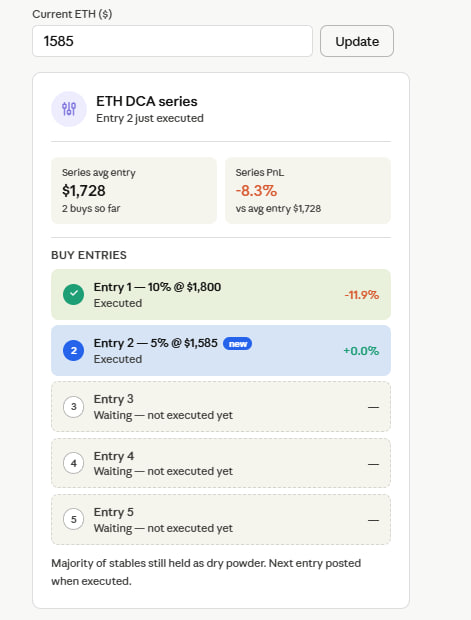Image resolution: width=471 pixels, height=620 pixels.
Task: Select the number 3 circle badge
Action: pos(74,407)
